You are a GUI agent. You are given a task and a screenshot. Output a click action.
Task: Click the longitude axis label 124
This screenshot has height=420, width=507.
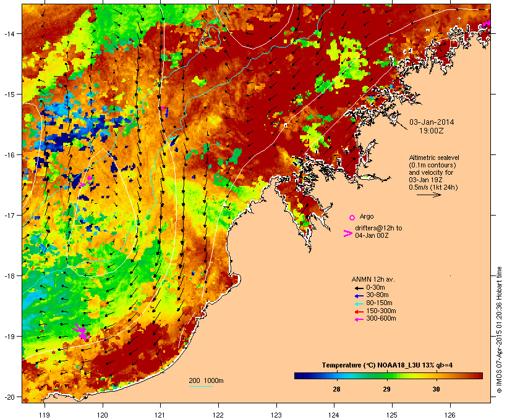[x=334, y=415]
